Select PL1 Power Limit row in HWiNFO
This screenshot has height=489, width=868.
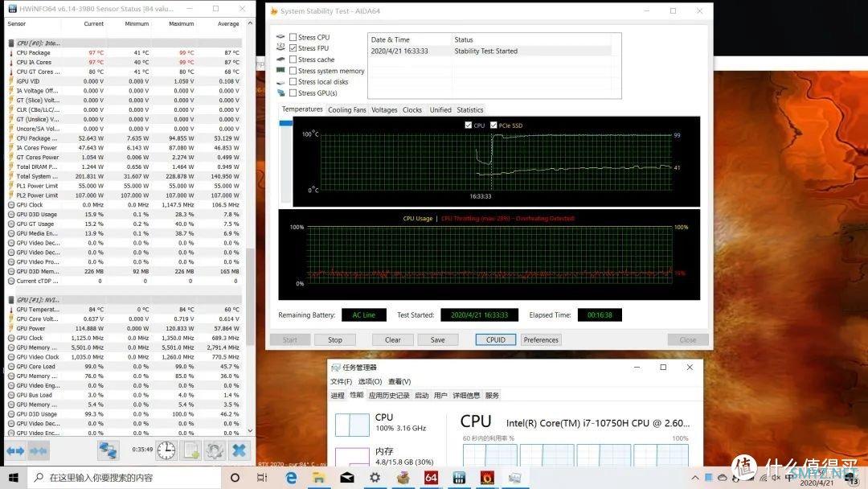click(x=124, y=186)
